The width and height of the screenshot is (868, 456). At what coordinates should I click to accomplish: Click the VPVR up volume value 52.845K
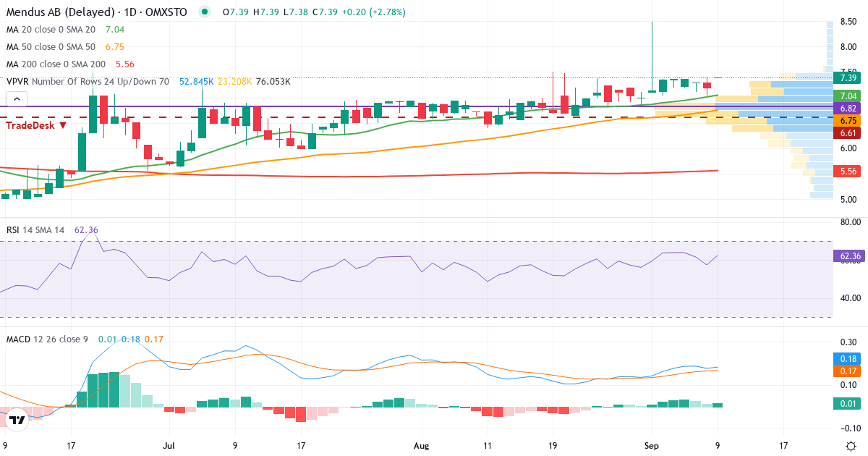tap(197, 82)
